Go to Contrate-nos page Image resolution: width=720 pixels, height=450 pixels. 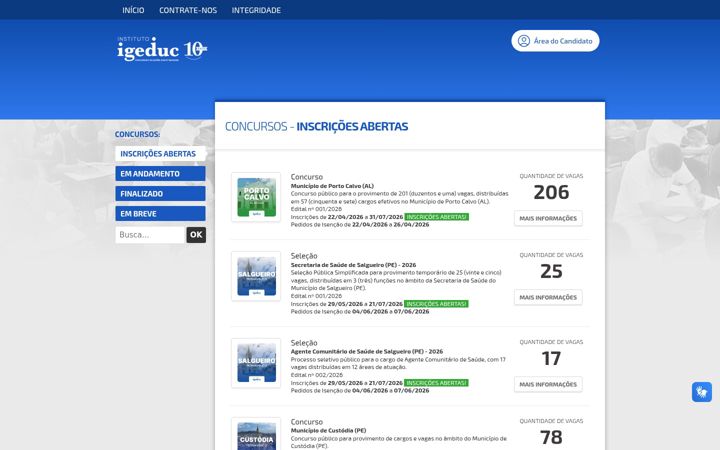[x=188, y=10]
